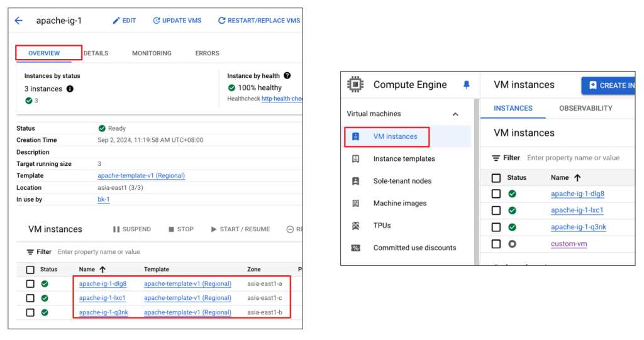Switch to the OBSERVABILITY tab
The width and height of the screenshot is (644, 340).
586,108
